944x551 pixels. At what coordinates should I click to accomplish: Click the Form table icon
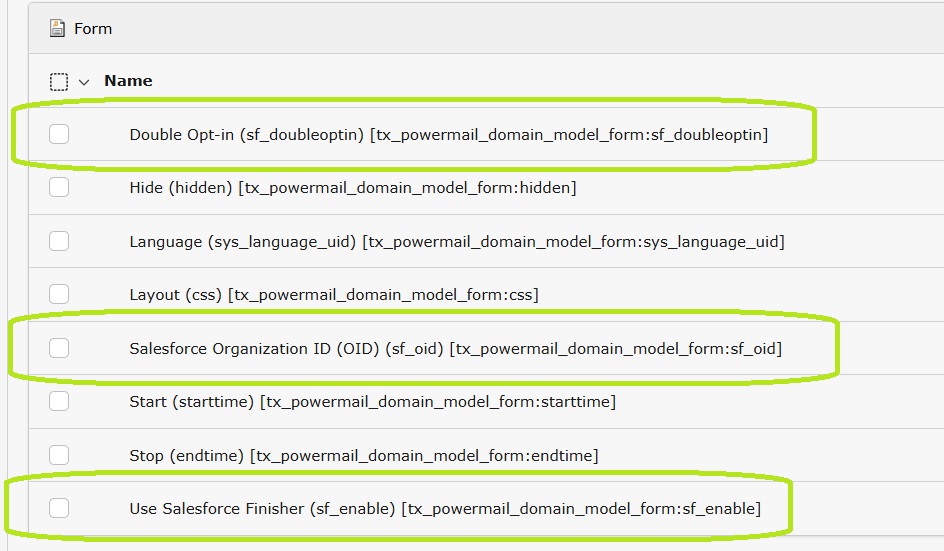click(57, 28)
